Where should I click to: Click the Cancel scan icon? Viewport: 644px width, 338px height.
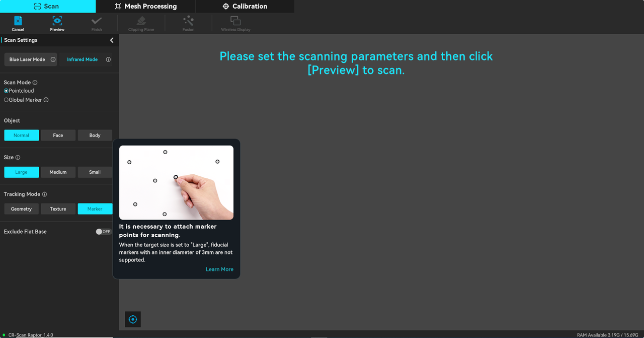[18, 21]
